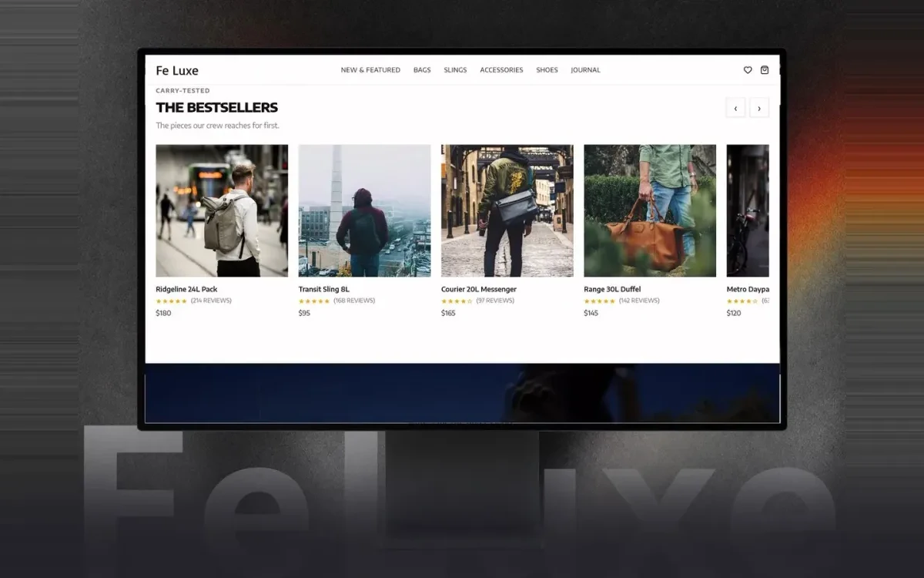
Task: View the Range 30L Duffel product photo
Action: [650, 210]
